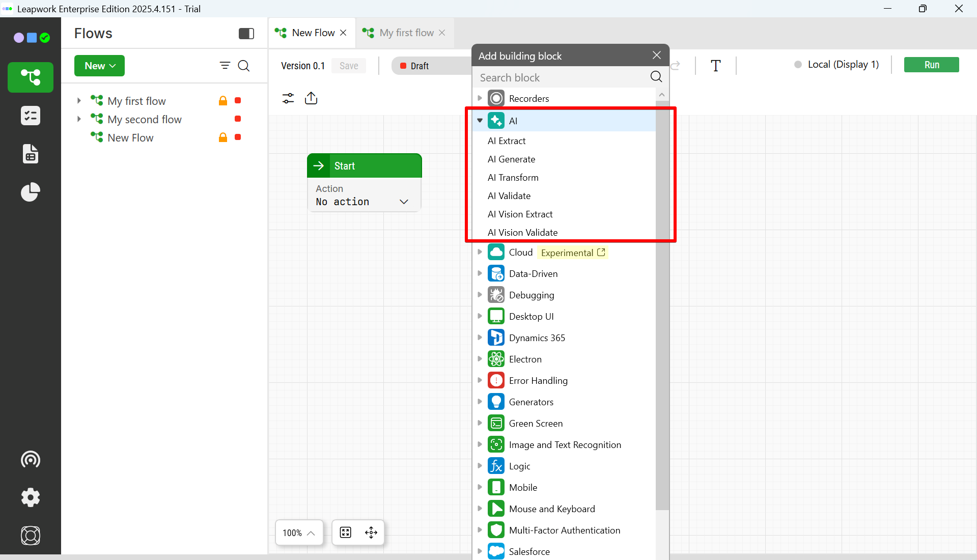Image resolution: width=977 pixels, height=560 pixels.
Task: Expand the Mouse and Keyboard category arrow
Action: [480, 509]
